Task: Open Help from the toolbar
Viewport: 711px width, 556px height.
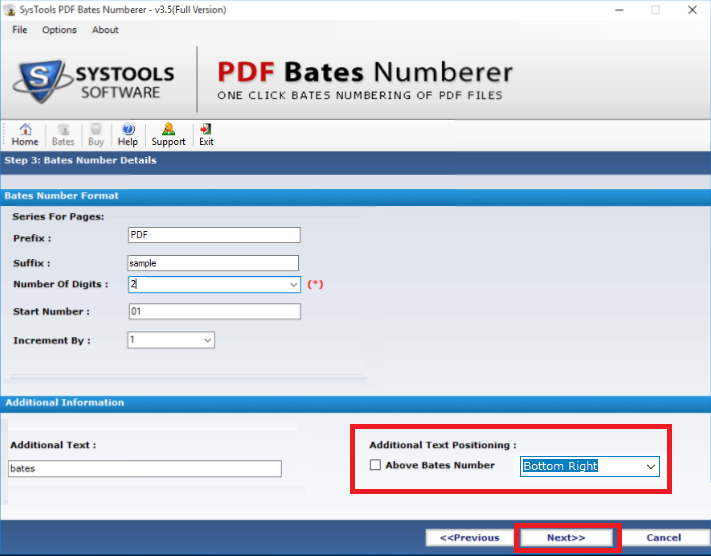Action: pyautogui.click(x=129, y=134)
